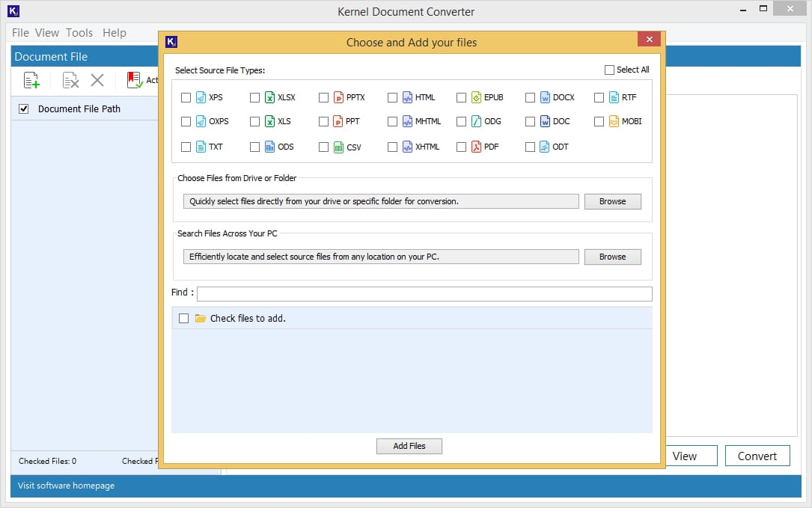Click the X clear-all toolbar icon
This screenshot has height=508, width=812.
point(97,80)
